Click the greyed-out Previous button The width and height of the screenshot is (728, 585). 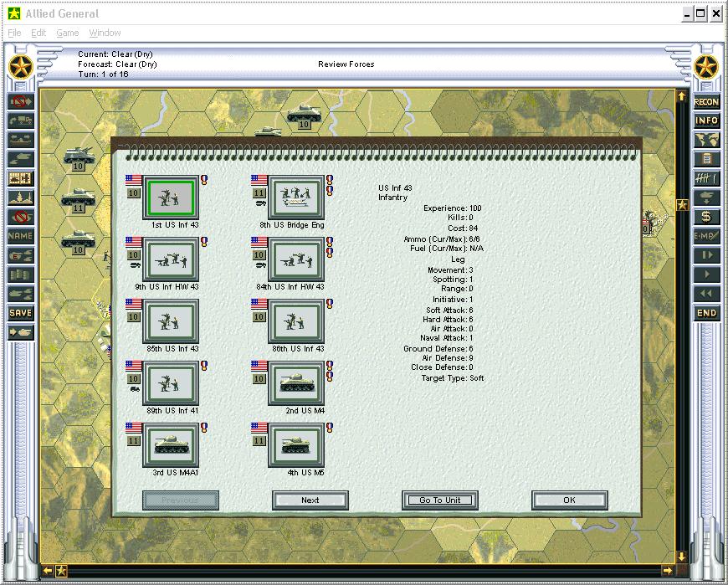point(181,500)
